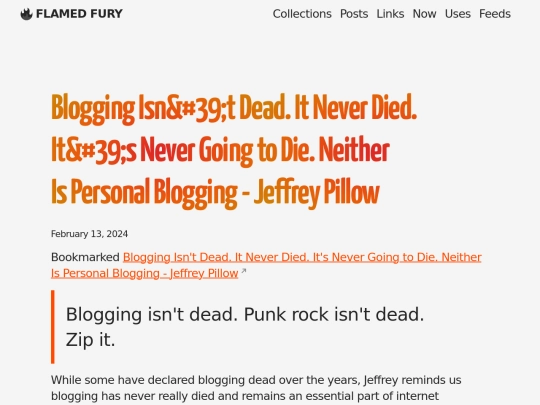
Task: Click 'Zip it.' in the quote
Action: (91, 340)
